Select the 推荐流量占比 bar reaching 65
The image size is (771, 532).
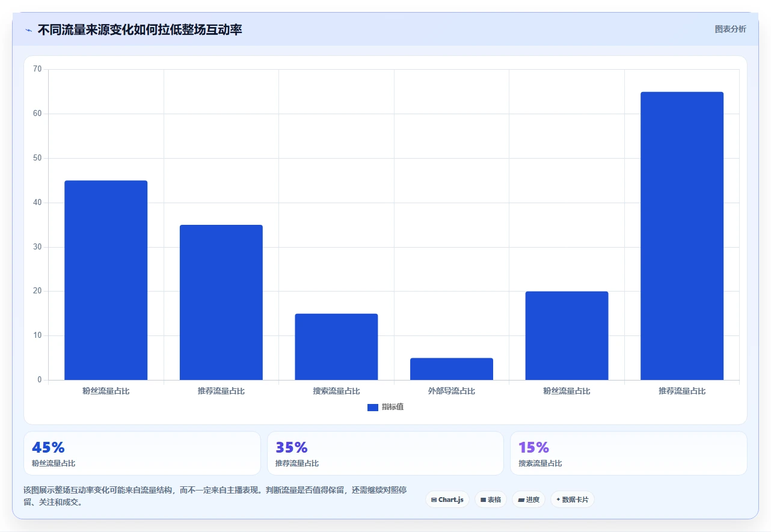click(x=682, y=236)
